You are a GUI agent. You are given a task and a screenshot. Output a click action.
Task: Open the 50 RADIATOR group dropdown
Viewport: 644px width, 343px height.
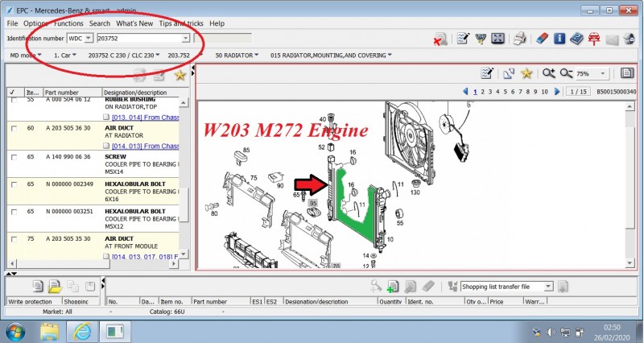237,55
